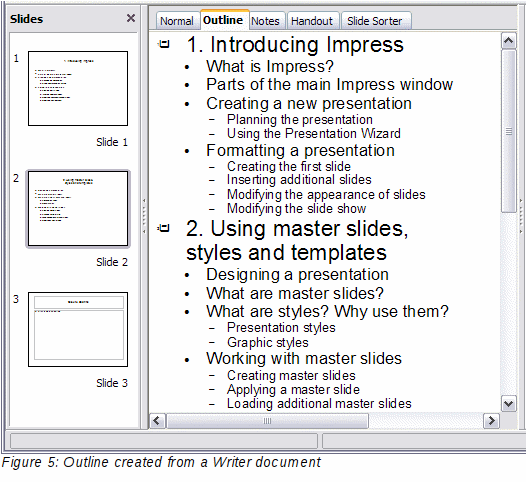Viewport: 526px width, 482px height.
Task: Switch to the Normal view tab
Action: click(177, 21)
